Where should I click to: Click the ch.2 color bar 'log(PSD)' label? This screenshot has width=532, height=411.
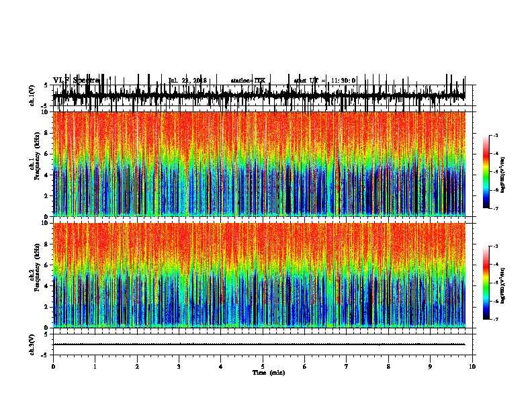pos(502,285)
